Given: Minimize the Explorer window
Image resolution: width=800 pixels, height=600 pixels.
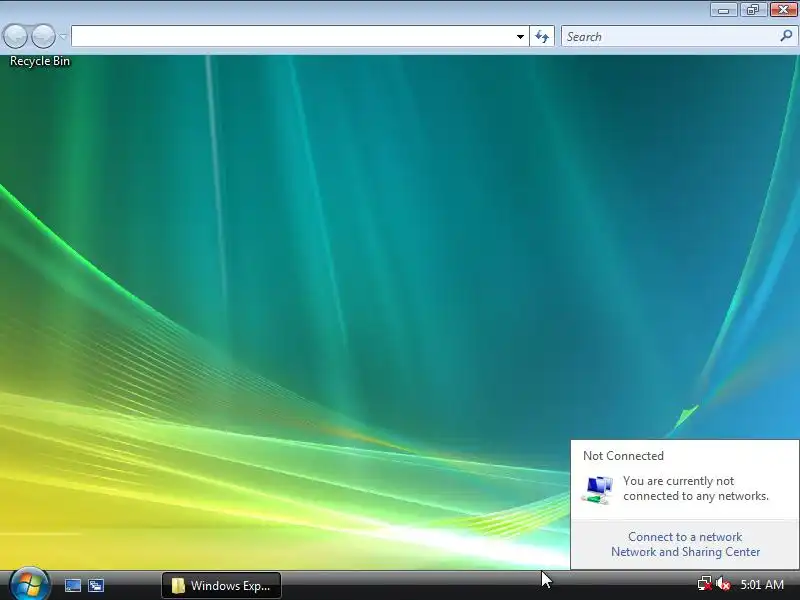Looking at the screenshot, I should coord(723,10).
